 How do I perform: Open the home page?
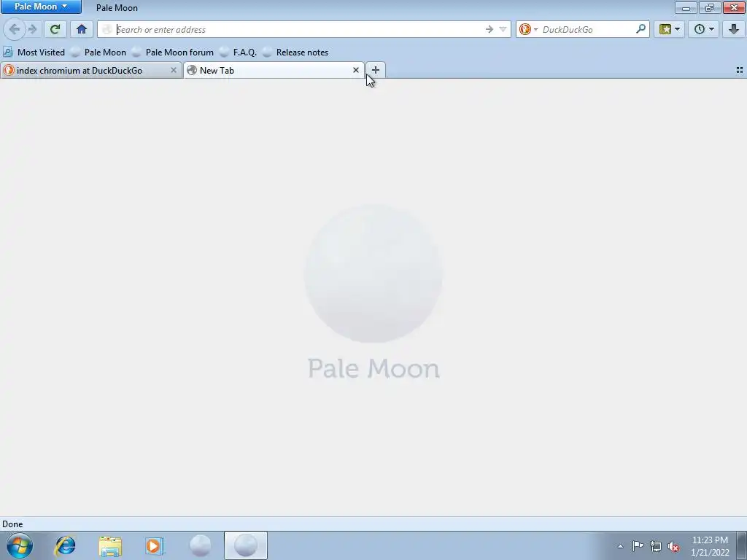coord(82,29)
